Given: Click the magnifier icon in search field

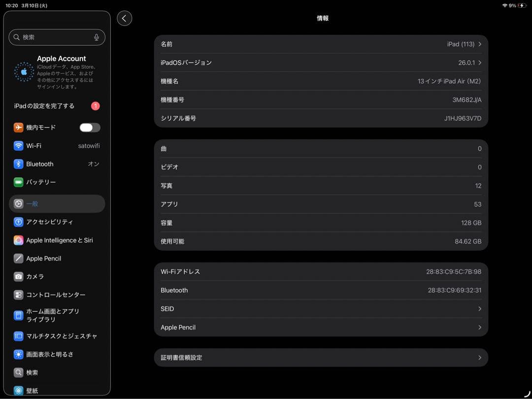Looking at the screenshot, I should [16, 37].
